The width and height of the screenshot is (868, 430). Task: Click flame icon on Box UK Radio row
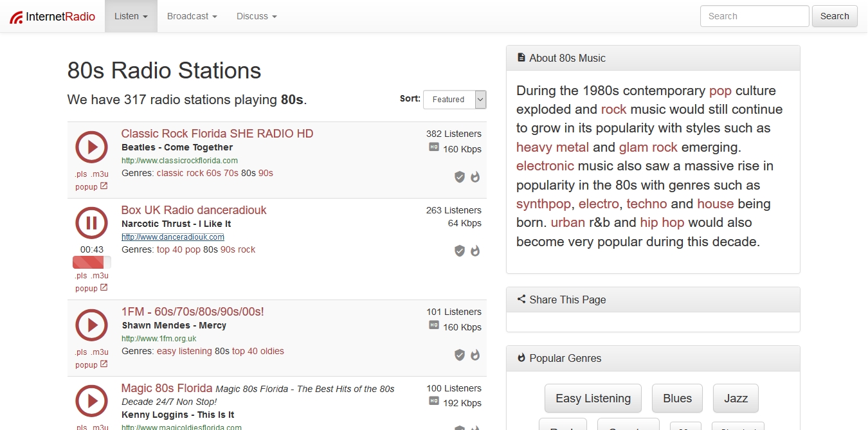(475, 251)
